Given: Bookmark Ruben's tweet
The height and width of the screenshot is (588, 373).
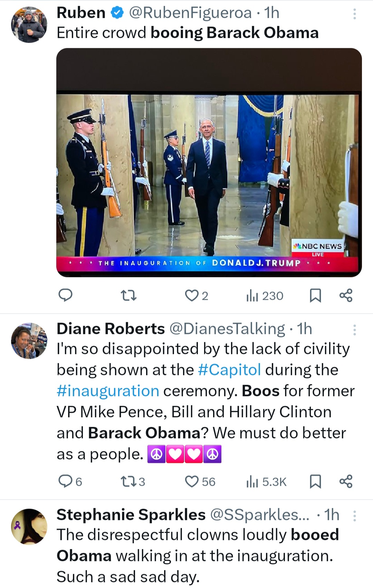Looking at the screenshot, I should (315, 296).
